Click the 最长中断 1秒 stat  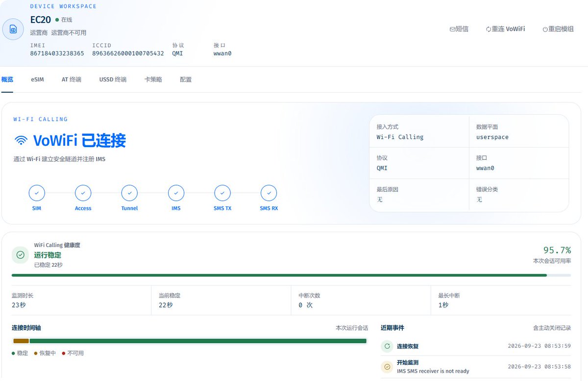click(501, 300)
